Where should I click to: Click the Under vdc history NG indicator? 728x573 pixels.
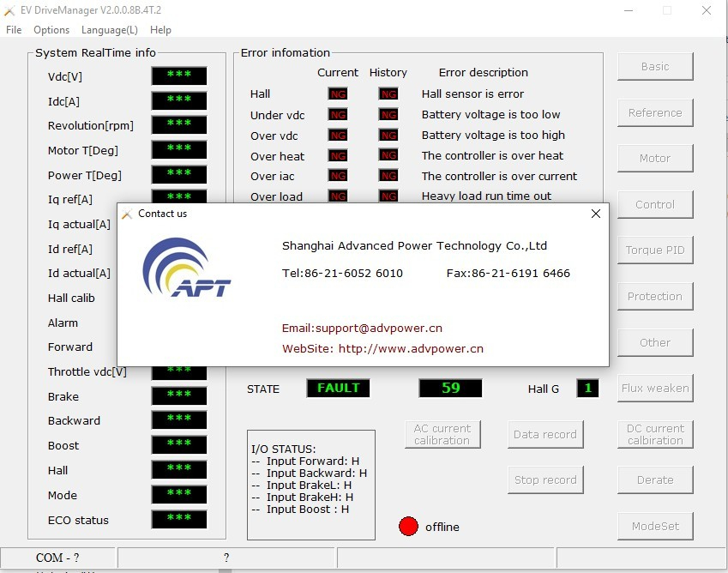[x=388, y=115]
